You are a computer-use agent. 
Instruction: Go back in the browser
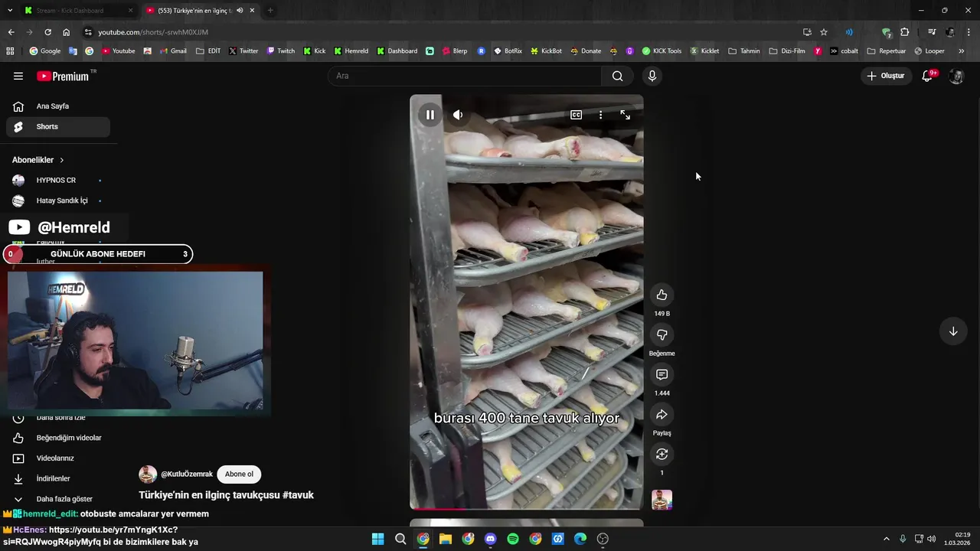[x=11, y=32]
